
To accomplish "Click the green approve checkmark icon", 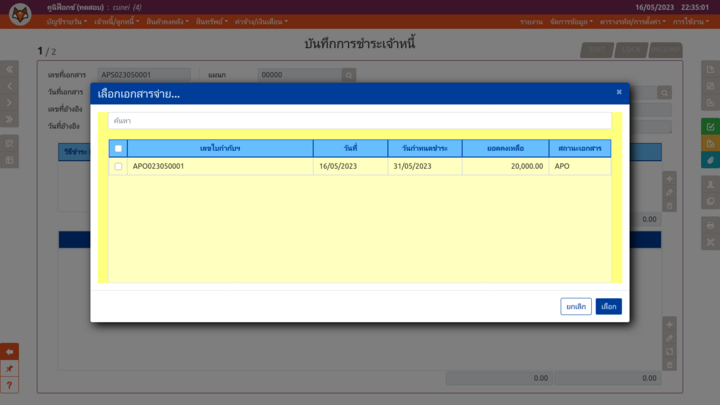I will click(710, 127).
